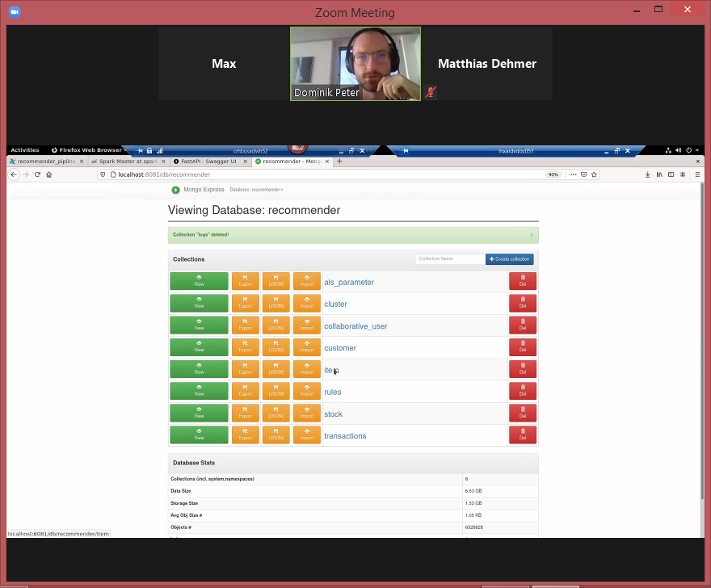Open the 'Database: recommender' dropdown
Viewport: 711px width, 588px height.
point(256,190)
